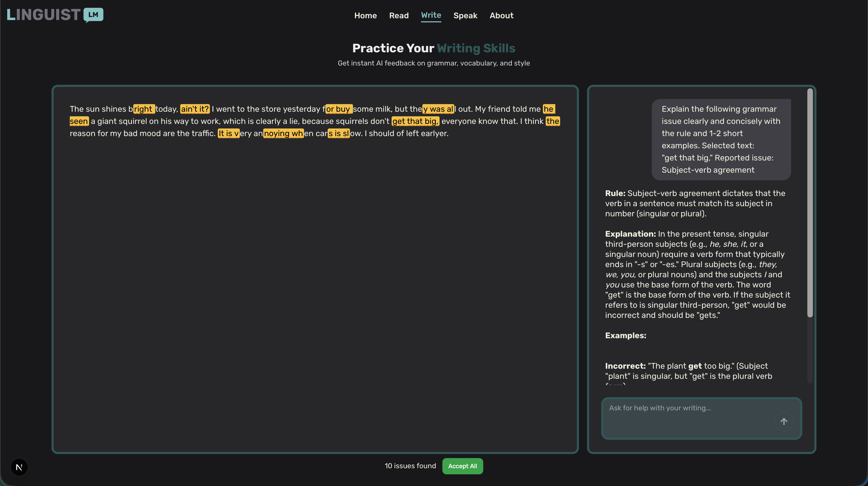Click the highlighted word 'seen'
The width and height of the screenshot is (868, 486).
click(x=79, y=121)
